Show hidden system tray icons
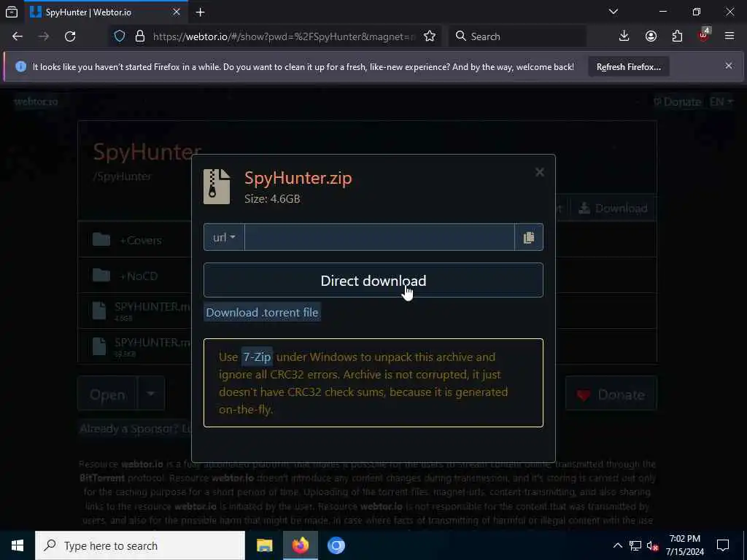This screenshot has width=747, height=560. pos(617,545)
